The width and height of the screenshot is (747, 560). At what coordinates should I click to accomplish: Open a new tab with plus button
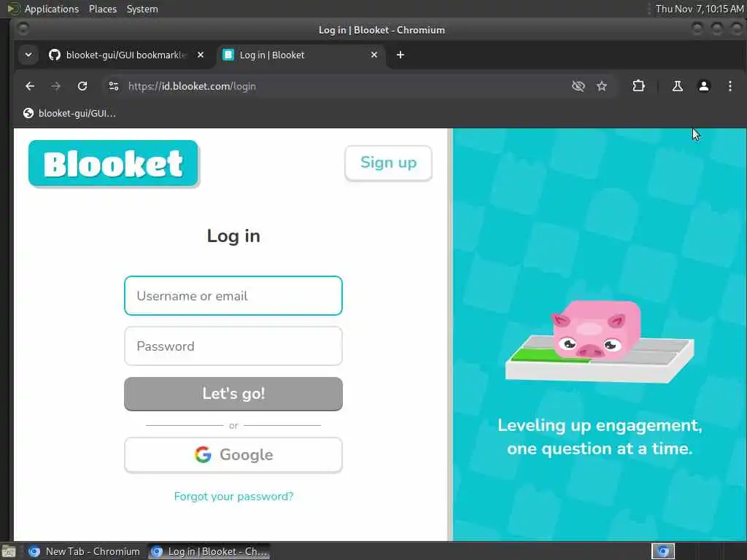pyautogui.click(x=400, y=55)
